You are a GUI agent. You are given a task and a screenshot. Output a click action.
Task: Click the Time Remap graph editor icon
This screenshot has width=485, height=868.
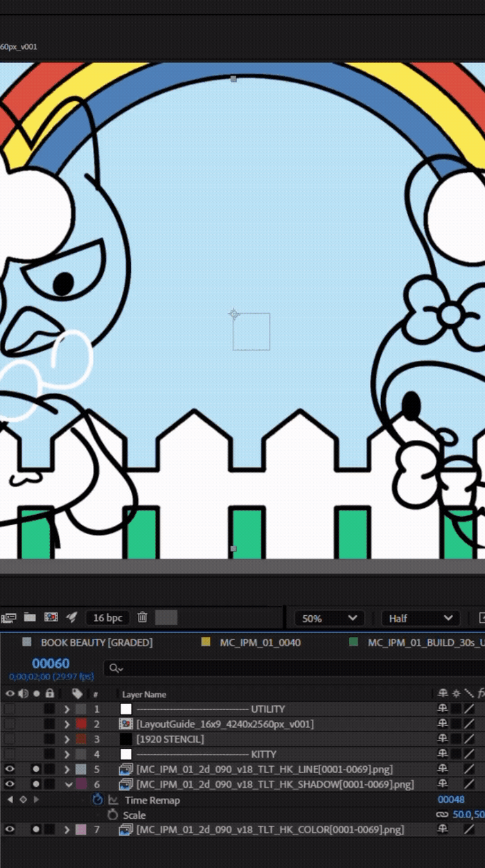tap(113, 799)
